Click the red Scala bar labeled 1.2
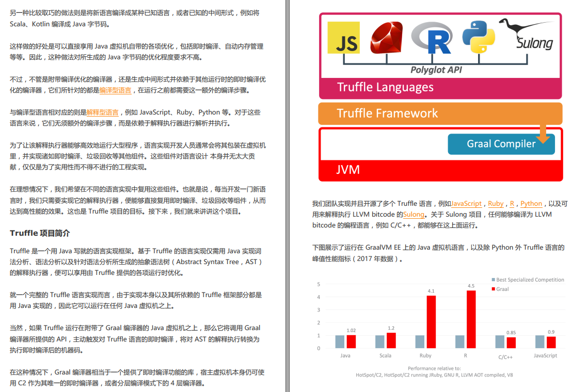572x392 pixels. [391, 340]
